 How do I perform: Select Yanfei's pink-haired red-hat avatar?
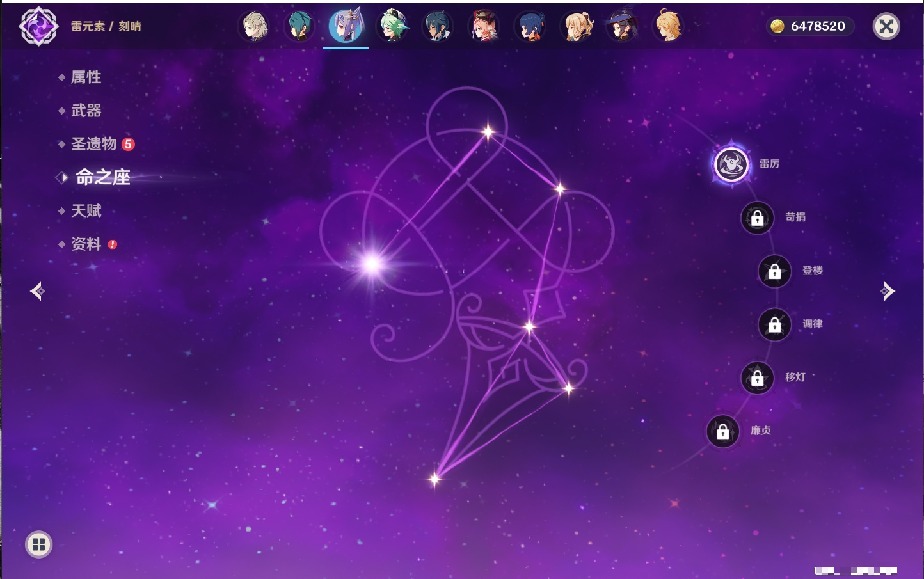[484, 26]
